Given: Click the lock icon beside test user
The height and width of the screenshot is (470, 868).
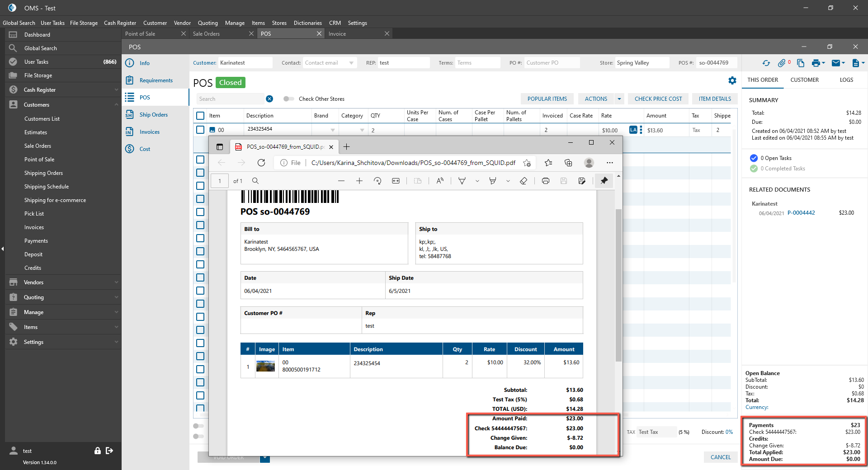Looking at the screenshot, I should click(x=97, y=451).
